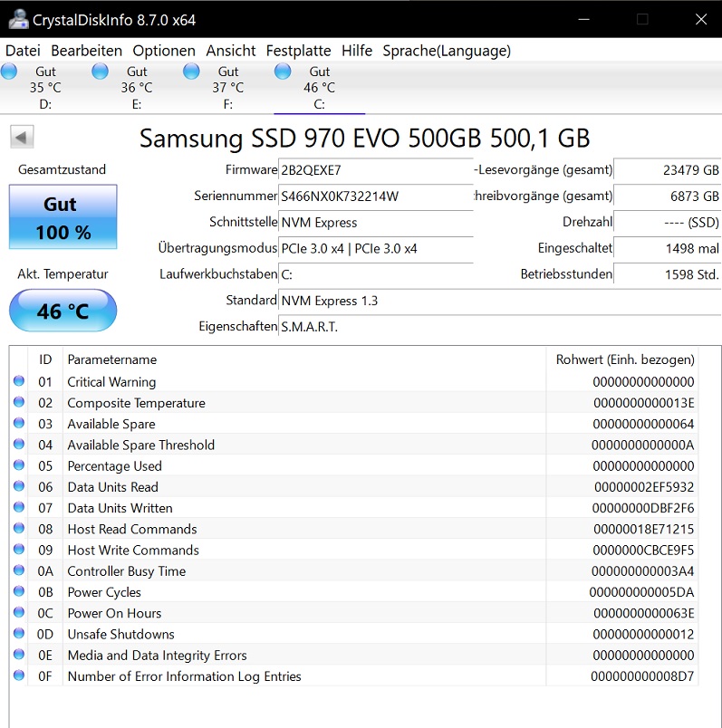Click the total writes value 6873 GB
The image size is (722, 728).
point(667,196)
